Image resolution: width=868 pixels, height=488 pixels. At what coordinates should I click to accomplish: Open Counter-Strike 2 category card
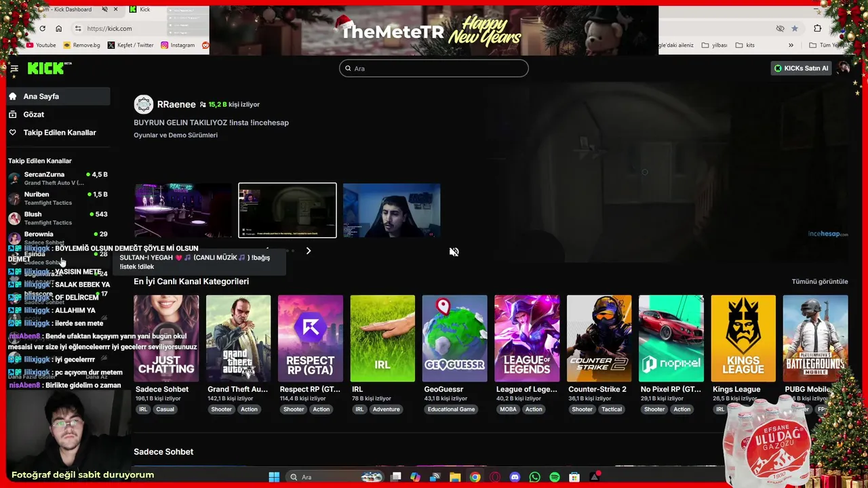point(599,338)
